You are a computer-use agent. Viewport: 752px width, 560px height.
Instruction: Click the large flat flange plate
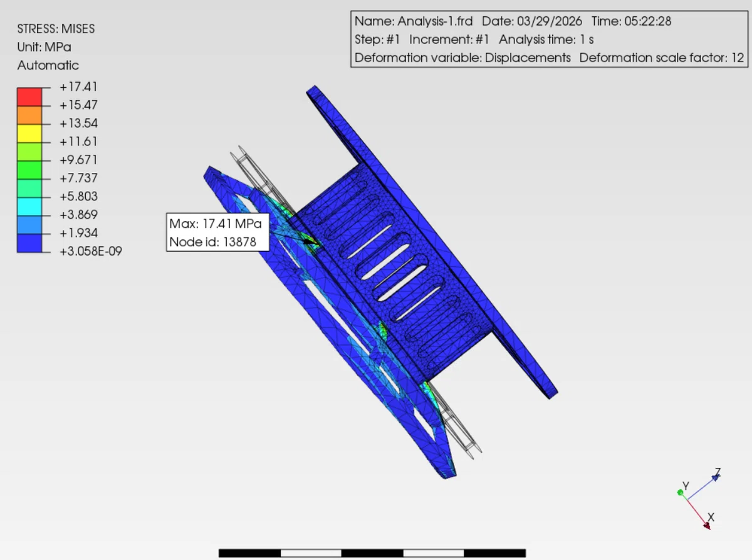432,241
